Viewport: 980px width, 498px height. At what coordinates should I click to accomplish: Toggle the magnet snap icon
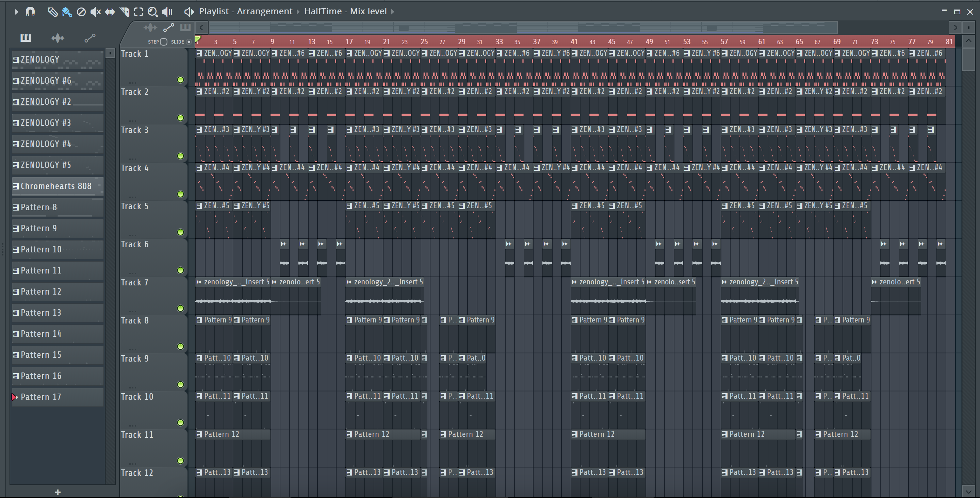pyautogui.click(x=30, y=12)
